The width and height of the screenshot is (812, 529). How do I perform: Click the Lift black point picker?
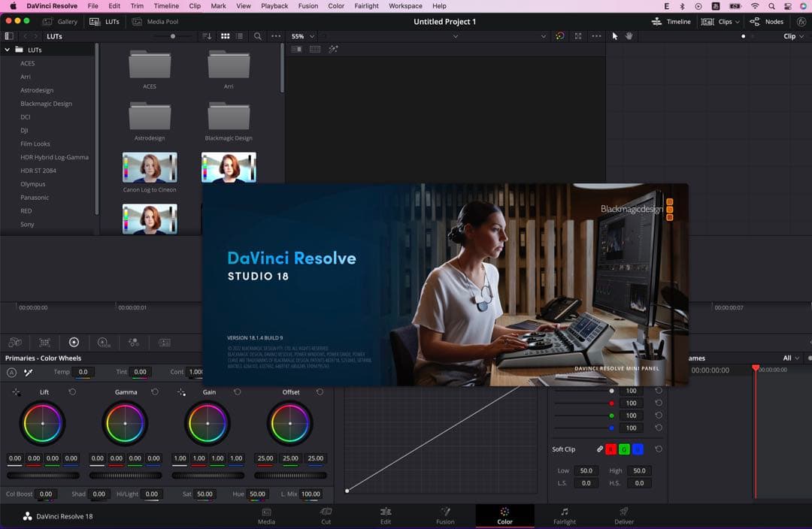tap(17, 392)
